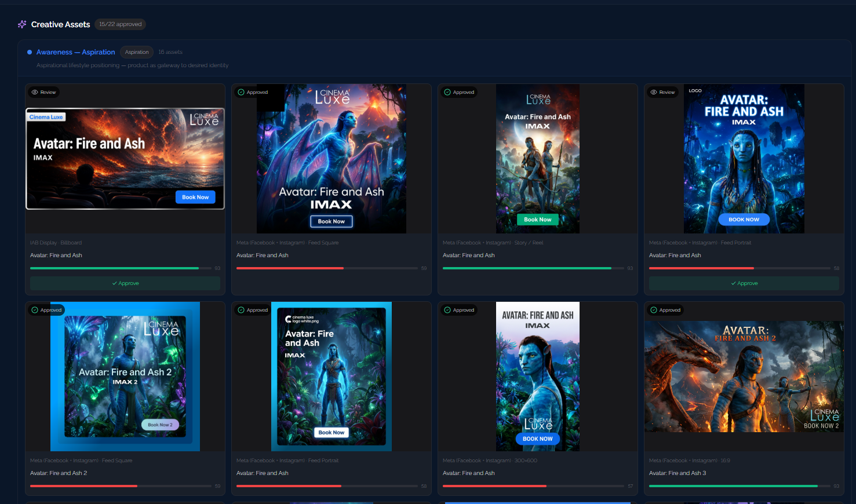Screen dimensions: 856x504
Task: Click the score bar on the 300x600 card
Action: pos(533,486)
